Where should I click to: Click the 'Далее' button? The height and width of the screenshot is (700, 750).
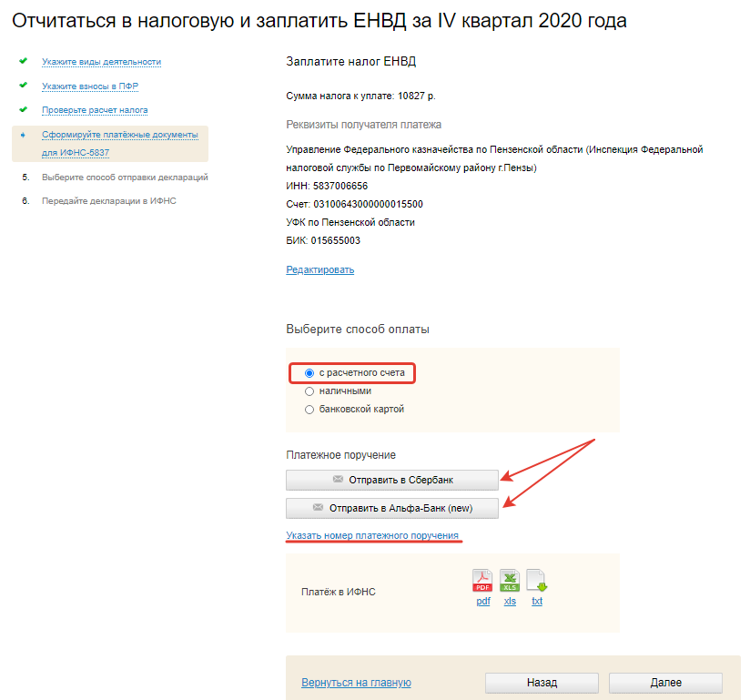click(x=665, y=683)
